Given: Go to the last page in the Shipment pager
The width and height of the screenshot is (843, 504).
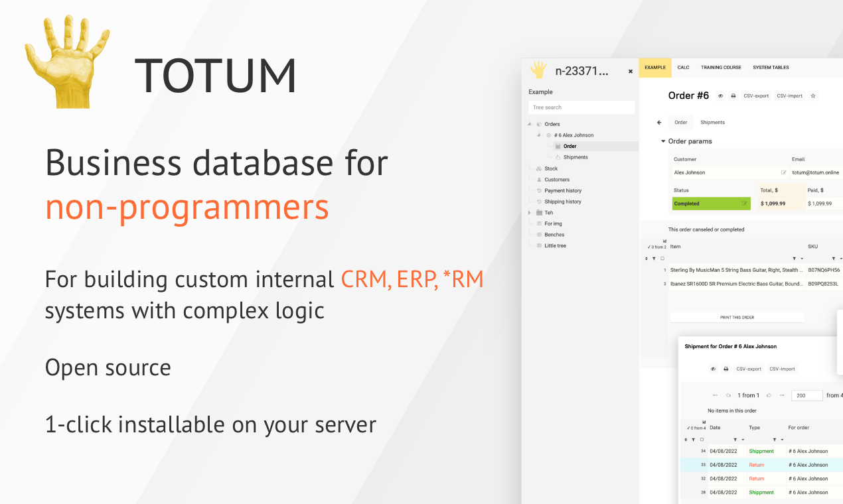Looking at the screenshot, I should pyautogui.click(x=782, y=395).
